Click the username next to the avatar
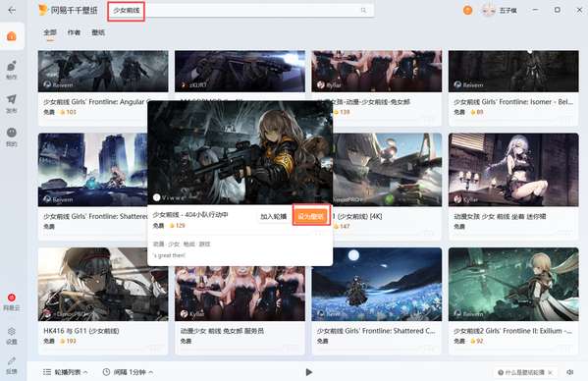This screenshot has height=381, width=588. click(x=508, y=11)
